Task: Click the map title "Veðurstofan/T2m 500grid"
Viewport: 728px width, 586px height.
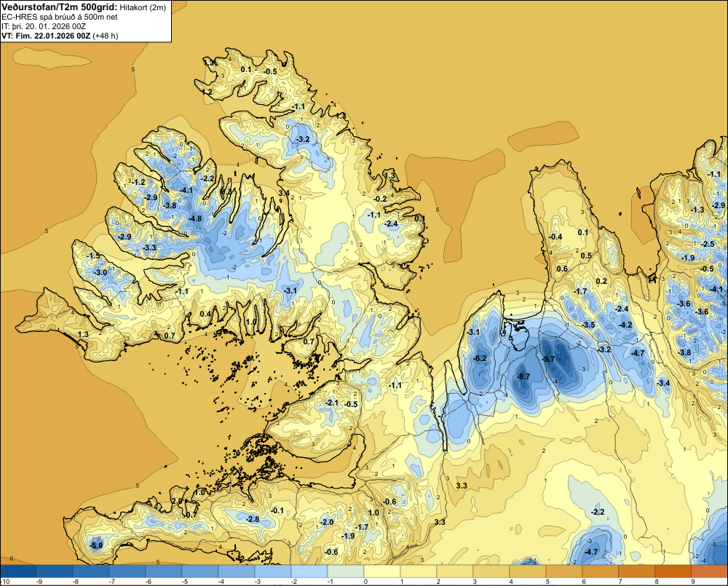Action: pyautogui.click(x=60, y=7)
